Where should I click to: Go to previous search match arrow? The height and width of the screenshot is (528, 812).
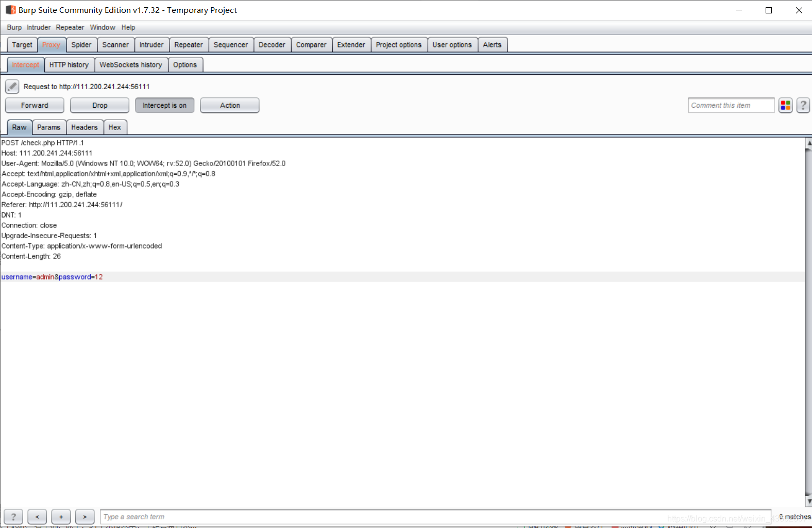click(x=37, y=517)
